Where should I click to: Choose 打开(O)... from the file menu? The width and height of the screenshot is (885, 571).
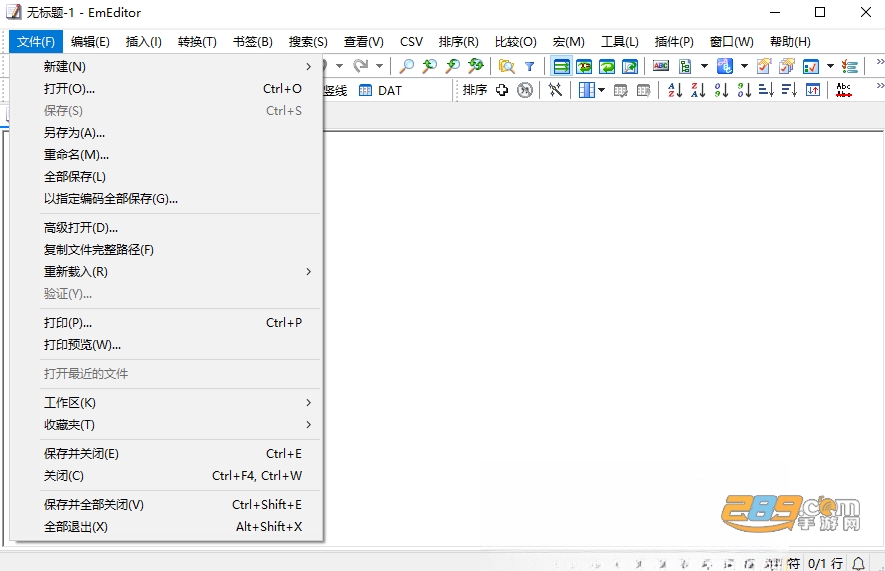167,89
